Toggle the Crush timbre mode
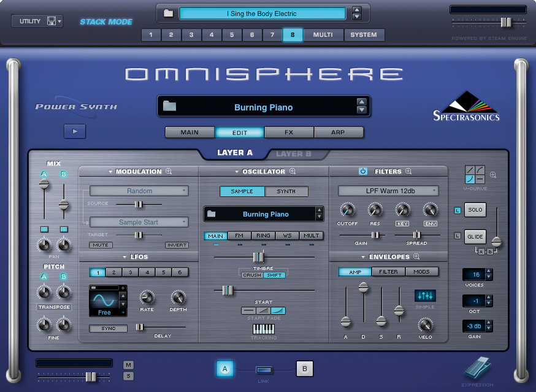Viewport: 536px width, 392px height. (x=252, y=275)
